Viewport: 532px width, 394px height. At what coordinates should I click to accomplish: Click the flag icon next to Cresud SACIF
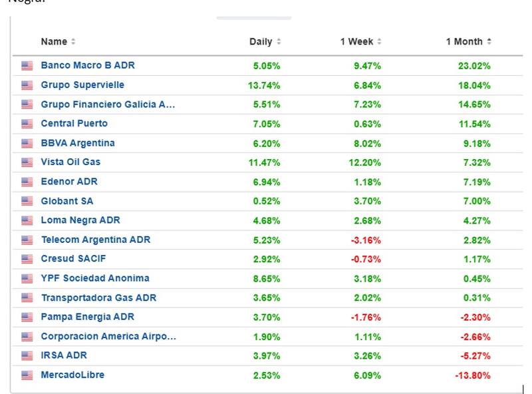point(27,260)
